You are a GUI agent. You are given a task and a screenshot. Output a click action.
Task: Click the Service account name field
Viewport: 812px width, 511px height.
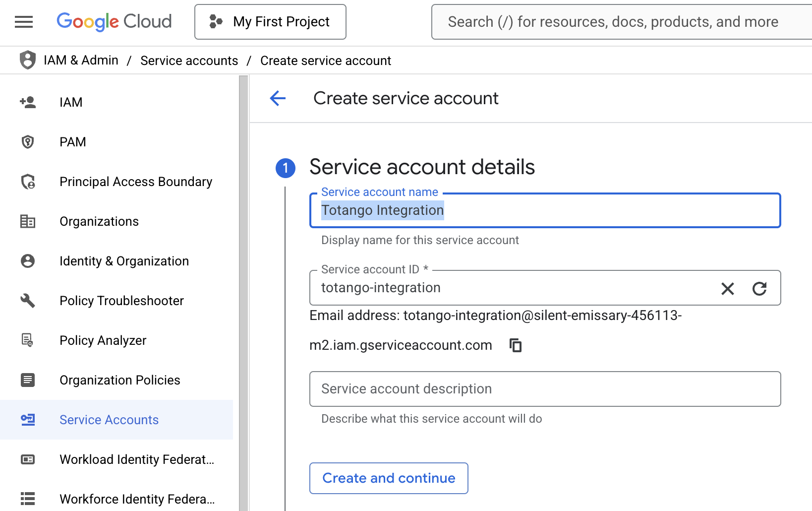point(545,210)
